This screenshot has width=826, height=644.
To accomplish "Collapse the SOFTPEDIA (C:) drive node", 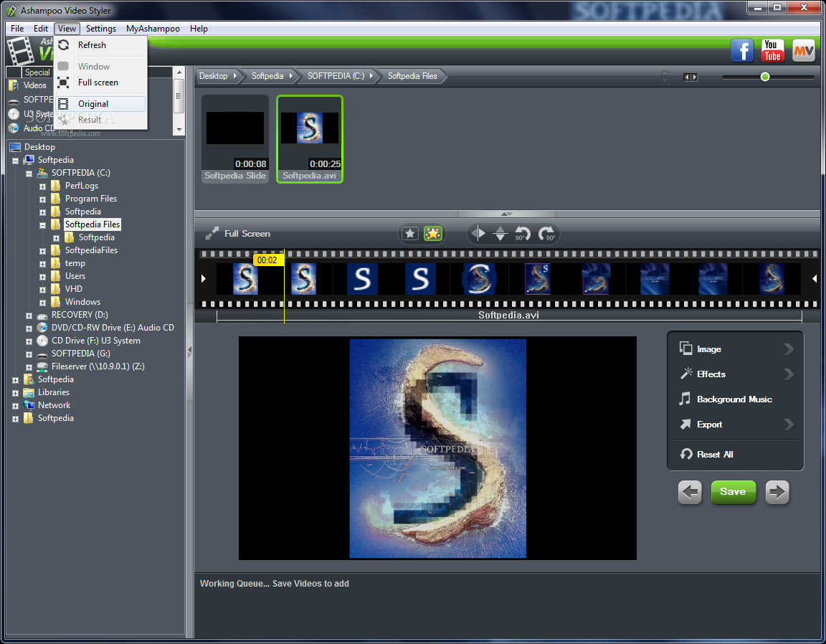I will click(29, 174).
